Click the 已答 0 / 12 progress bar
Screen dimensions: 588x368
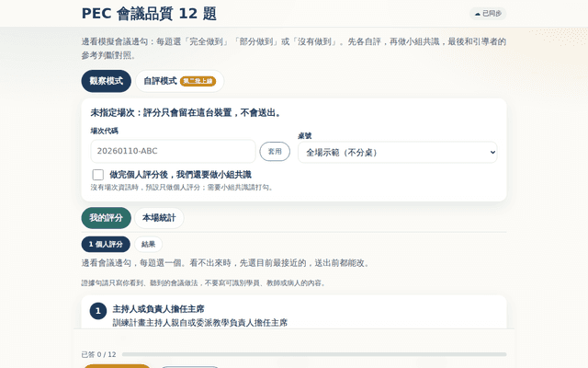[x=314, y=354]
